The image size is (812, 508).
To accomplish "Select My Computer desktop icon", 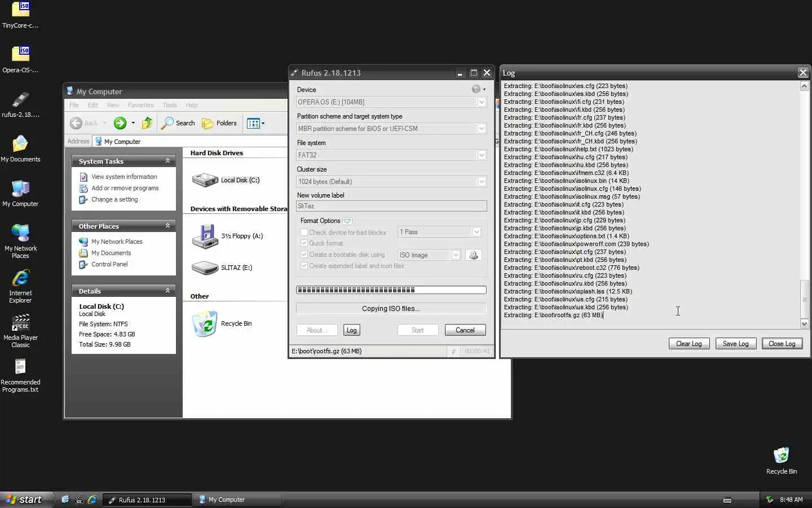I will pyautogui.click(x=20, y=193).
